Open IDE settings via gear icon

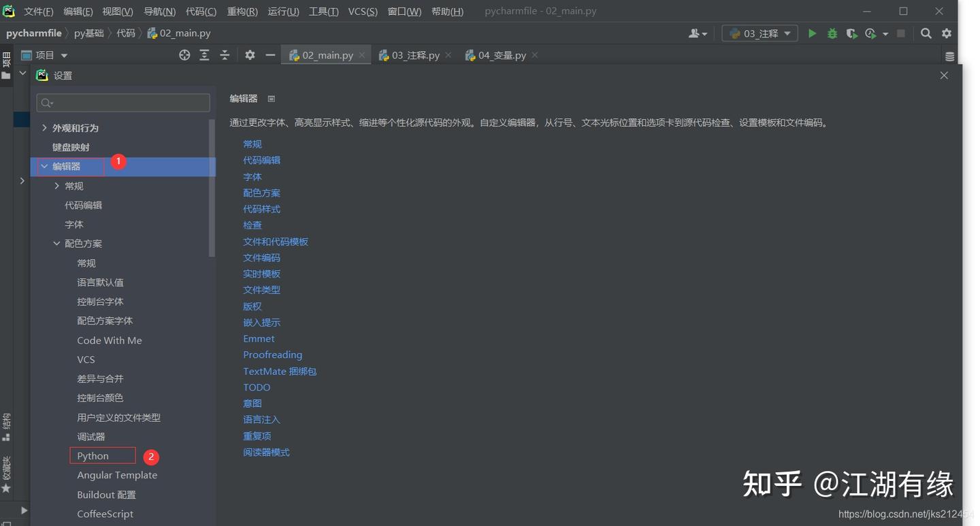click(x=946, y=33)
